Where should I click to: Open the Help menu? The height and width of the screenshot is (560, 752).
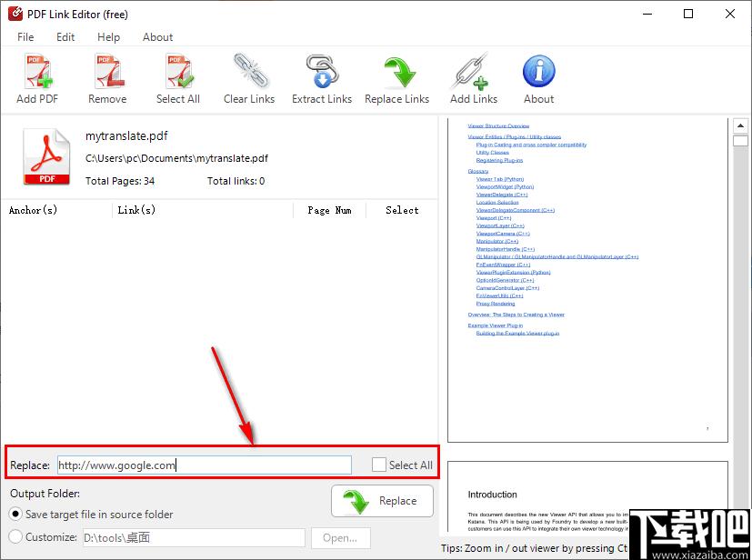108,37
